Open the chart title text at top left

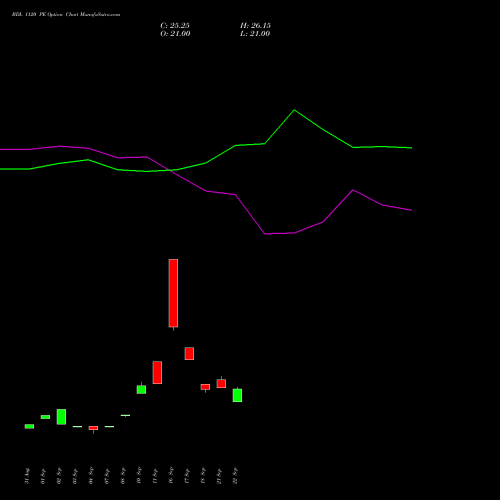click(x=66, y=15)
